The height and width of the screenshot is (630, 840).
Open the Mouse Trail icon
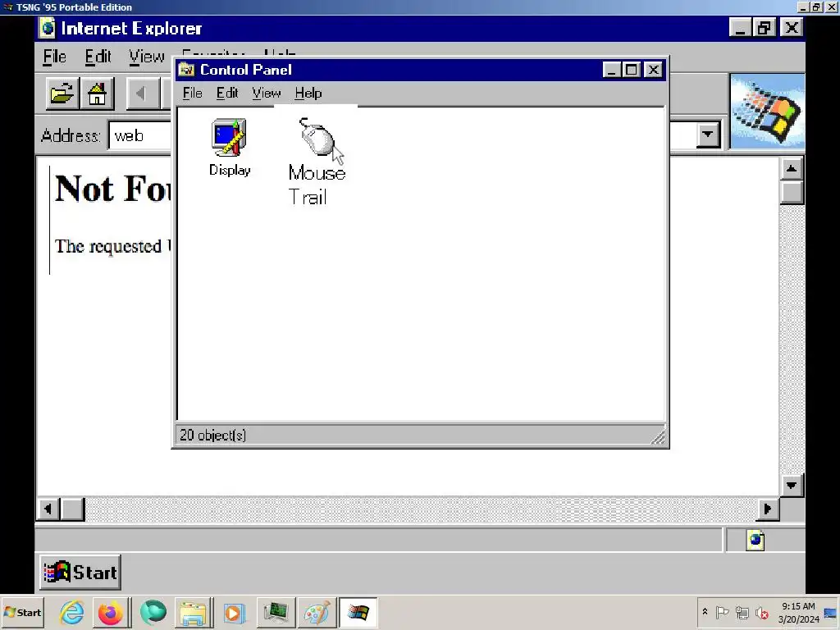click(x=317, y=162)
